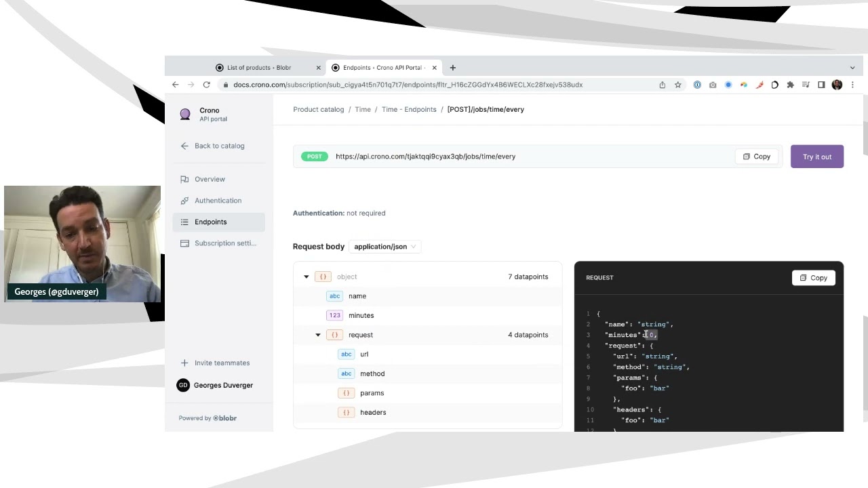Switch to Endpoints Crono API Portal tab

[x=384, y=68]
